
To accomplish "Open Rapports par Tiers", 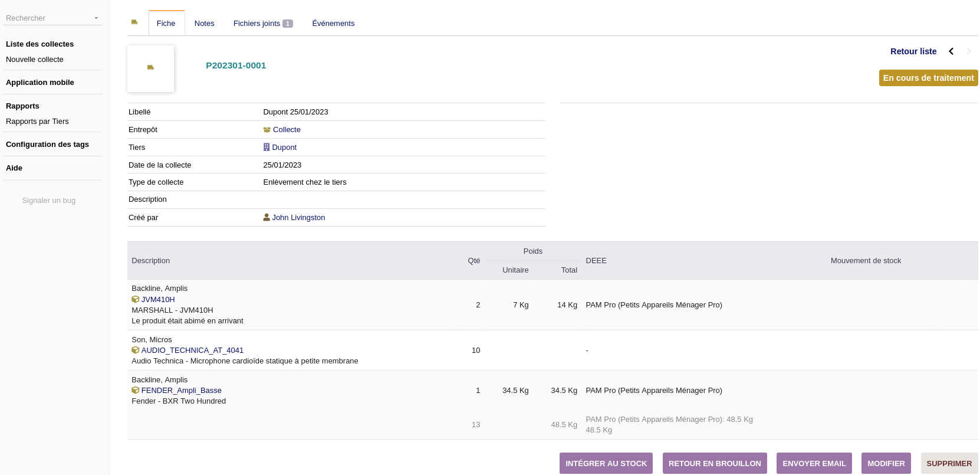I will click(37, 122).
